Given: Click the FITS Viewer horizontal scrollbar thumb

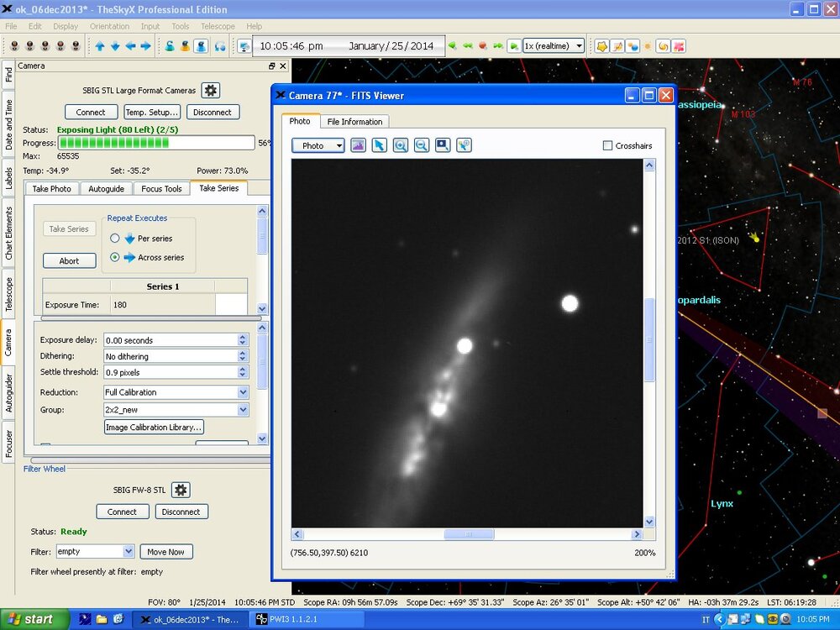Looking at the screenshot, I should [x=469, y=534].
